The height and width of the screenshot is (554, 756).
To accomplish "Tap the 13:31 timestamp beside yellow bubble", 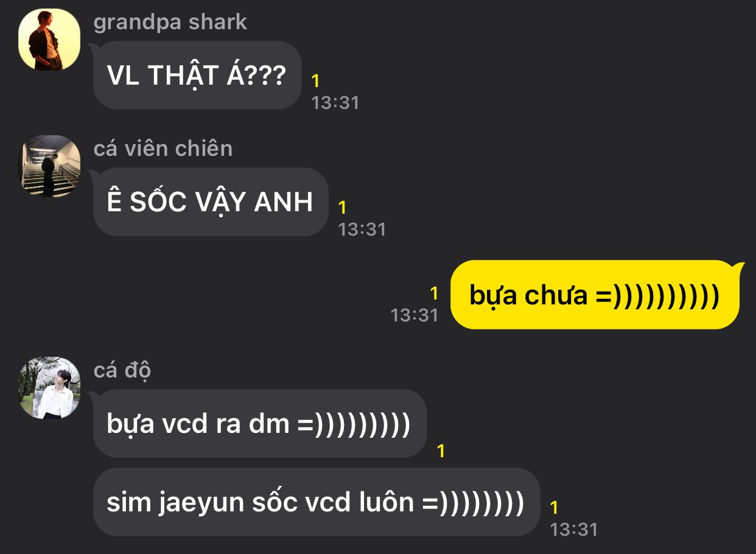I will coord(415,315).
